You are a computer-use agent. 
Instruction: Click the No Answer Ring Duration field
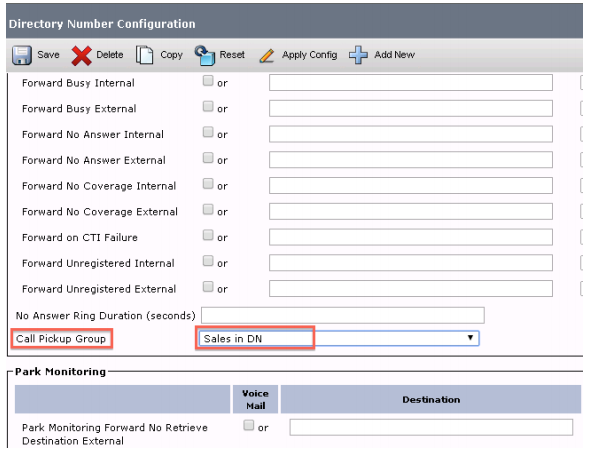pyautogui.click(x=343, y=315)
